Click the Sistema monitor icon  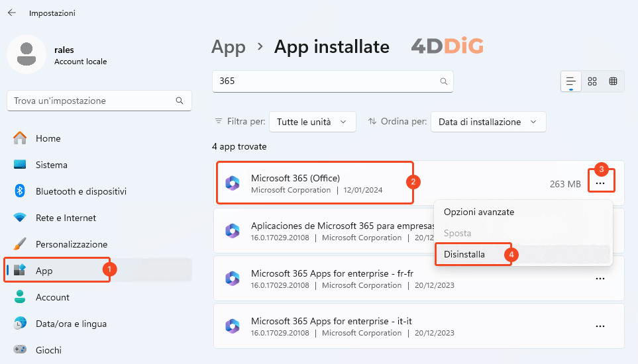[20, 165]
